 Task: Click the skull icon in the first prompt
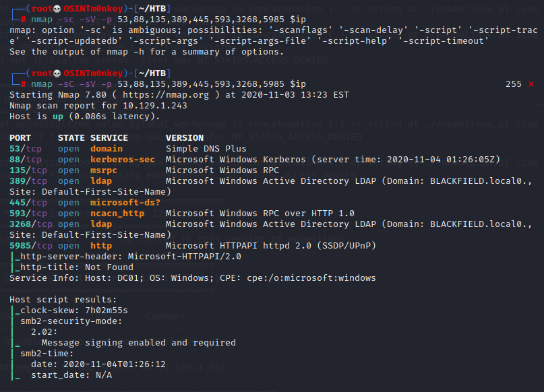(58, 8)
